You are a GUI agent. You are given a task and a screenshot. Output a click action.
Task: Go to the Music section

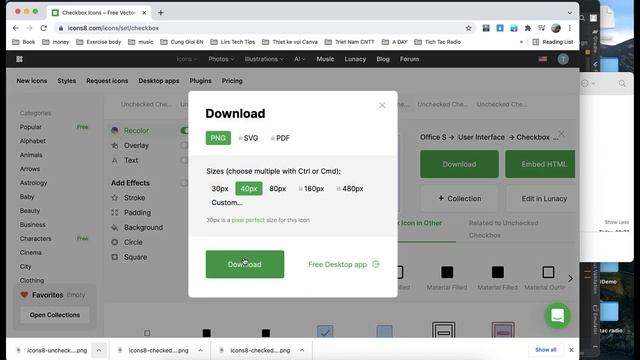(325, 59)
